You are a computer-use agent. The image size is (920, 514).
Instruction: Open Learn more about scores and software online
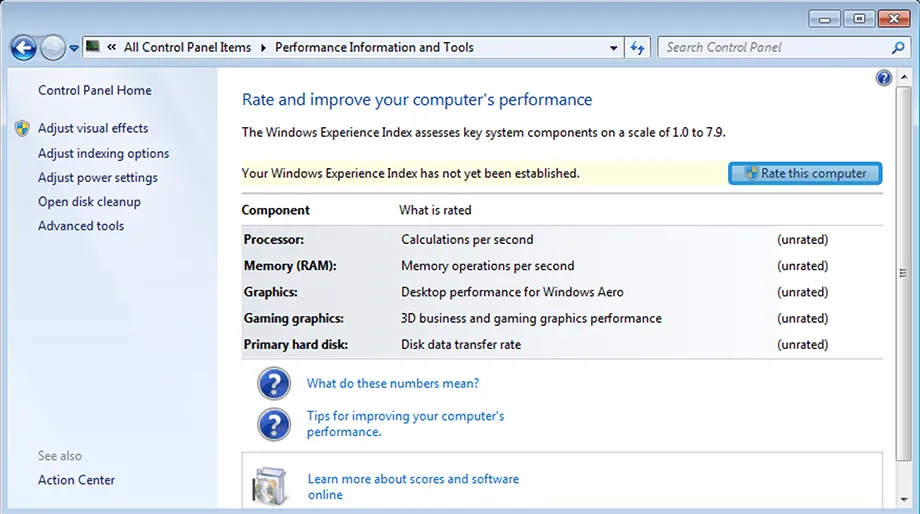(x=413, y=486)
